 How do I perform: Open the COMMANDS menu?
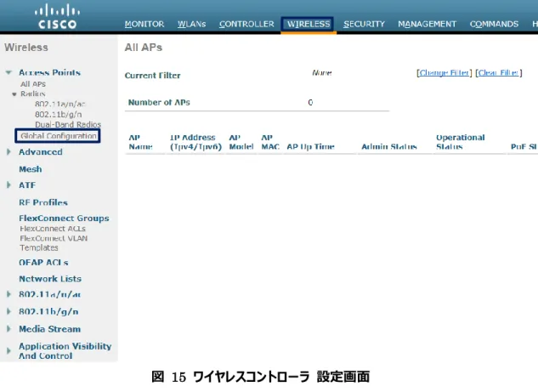coord(494,24)
